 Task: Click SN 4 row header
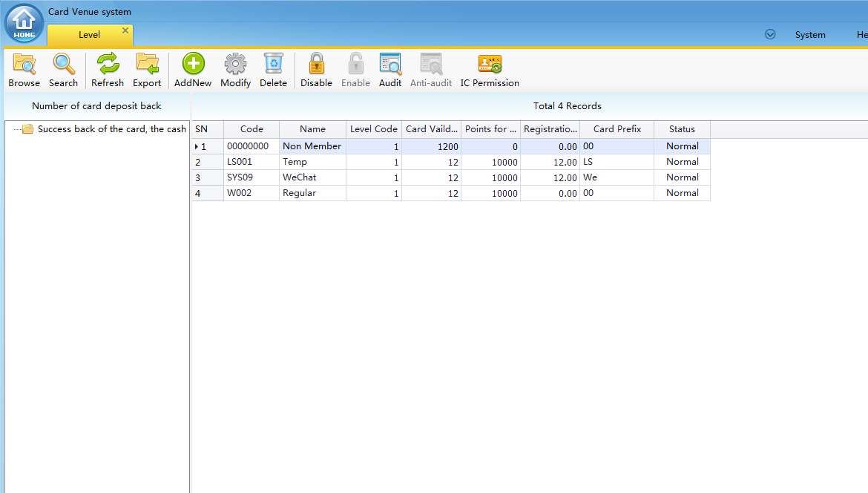click(x=208, y=193)
